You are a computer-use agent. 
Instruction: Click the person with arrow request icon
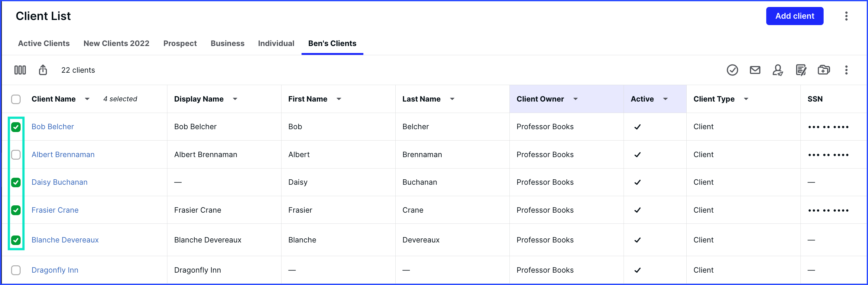point(778,70)
